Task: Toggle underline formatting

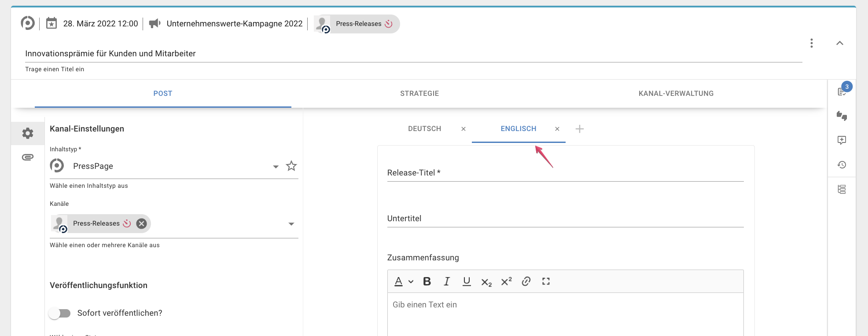Action: 467,281
